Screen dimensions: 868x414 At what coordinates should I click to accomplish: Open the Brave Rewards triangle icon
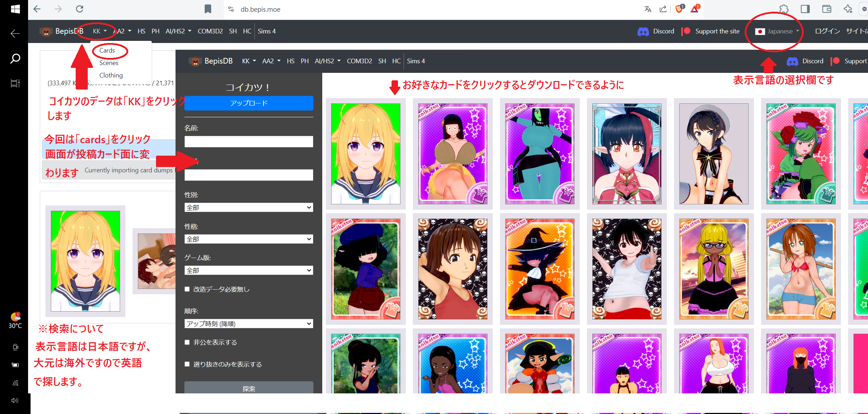695,9
